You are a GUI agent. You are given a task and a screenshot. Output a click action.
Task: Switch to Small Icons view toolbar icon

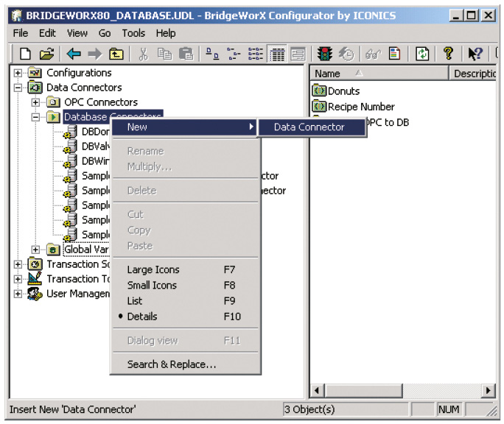tap(234, 54)
